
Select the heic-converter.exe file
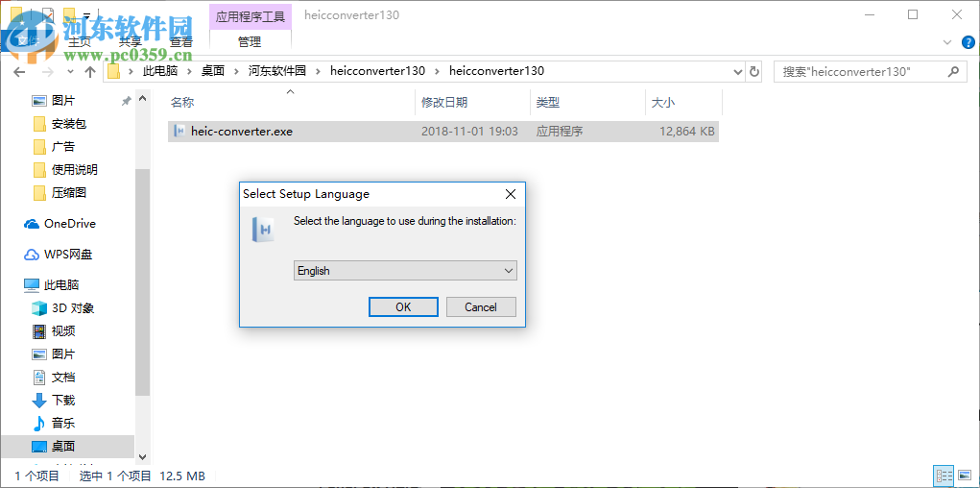443,132
